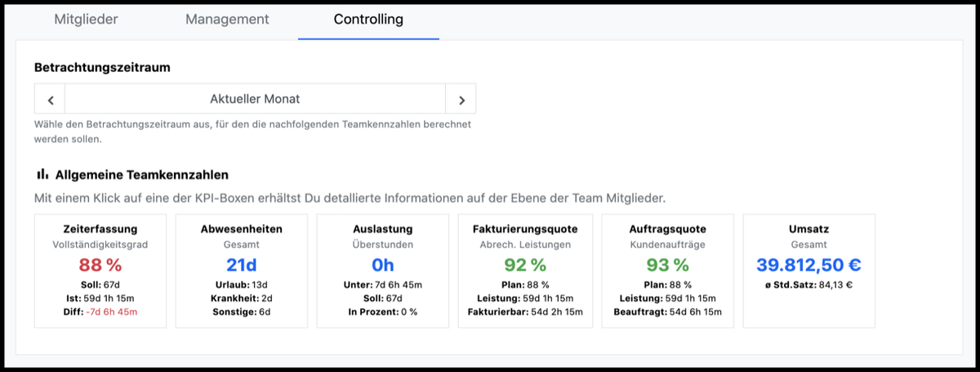
Task: Click the Unter: 7d 6h 45m line
Action: pos(383,284)
